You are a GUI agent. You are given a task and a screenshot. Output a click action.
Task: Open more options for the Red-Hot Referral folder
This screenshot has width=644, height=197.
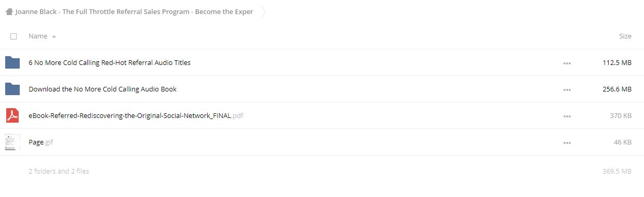[x=567, y=63]
